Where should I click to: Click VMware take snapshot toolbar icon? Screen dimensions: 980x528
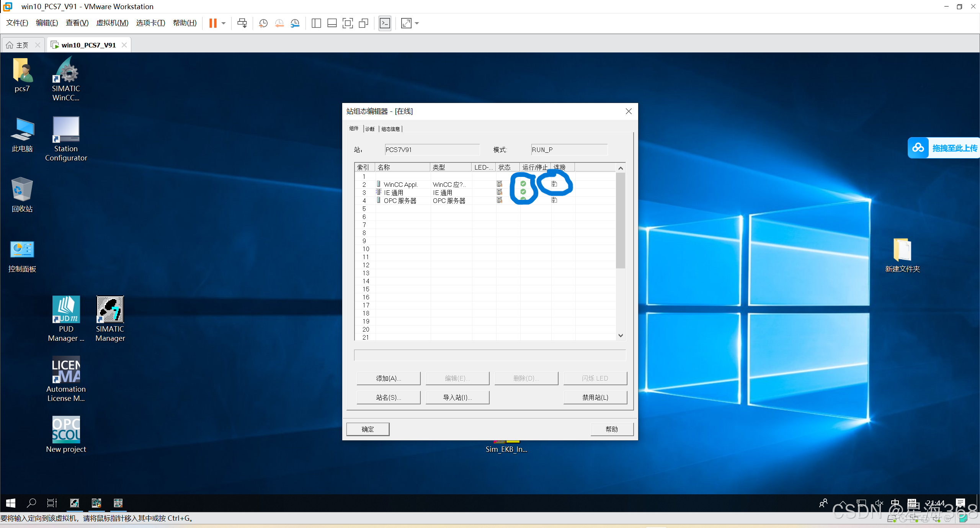pos(263,23)
